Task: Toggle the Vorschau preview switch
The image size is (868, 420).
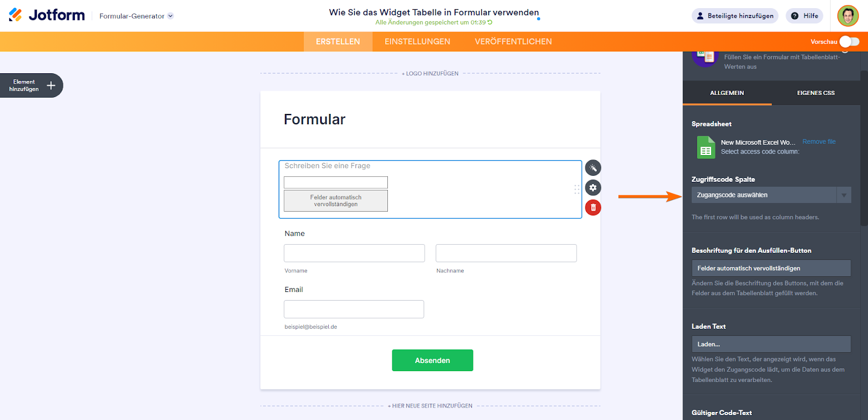Action: (849, 42)
